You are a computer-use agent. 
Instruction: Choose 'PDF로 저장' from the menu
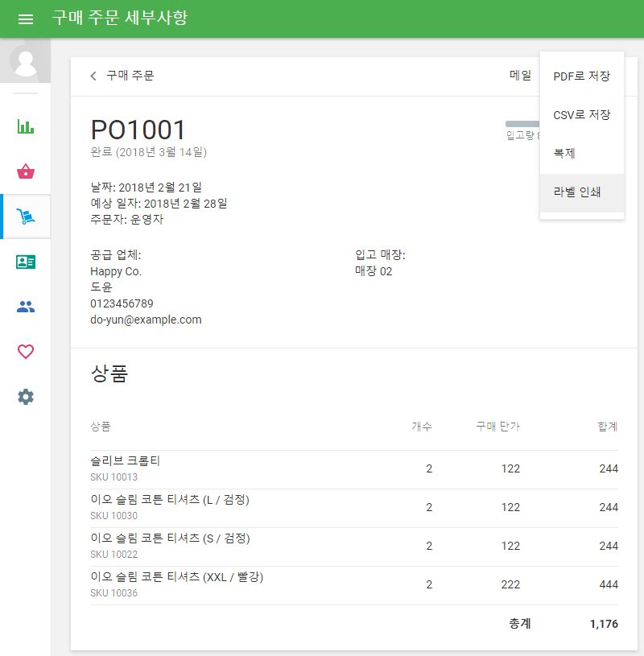pyautogui.click(x=581, y=76)
